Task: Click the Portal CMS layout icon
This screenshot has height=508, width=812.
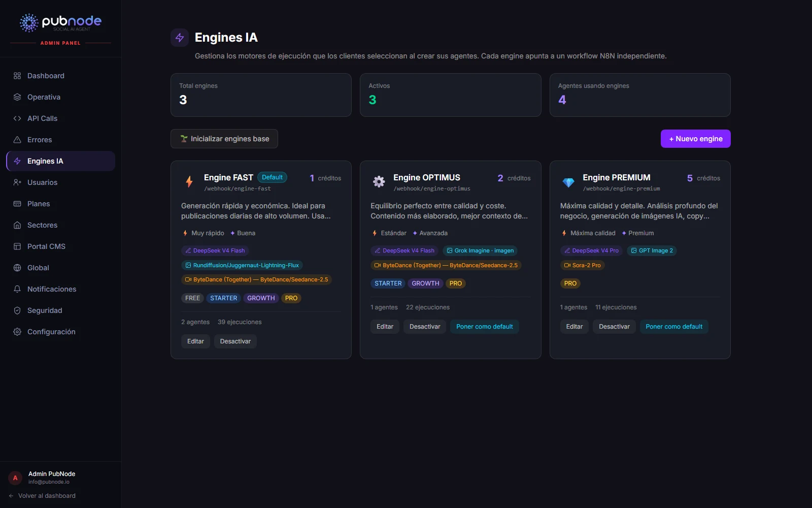Action: (17, 246)
